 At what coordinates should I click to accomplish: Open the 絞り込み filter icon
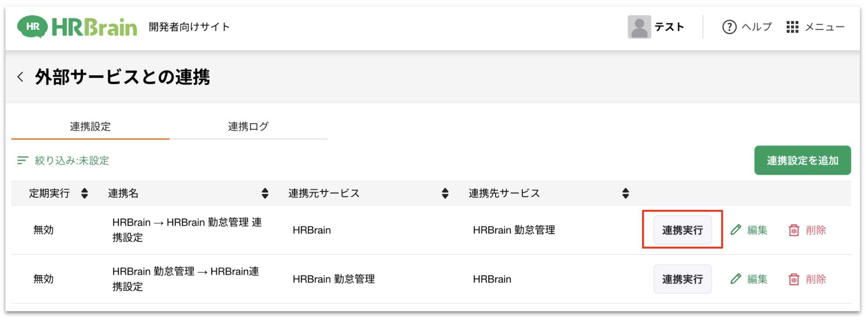23,161
